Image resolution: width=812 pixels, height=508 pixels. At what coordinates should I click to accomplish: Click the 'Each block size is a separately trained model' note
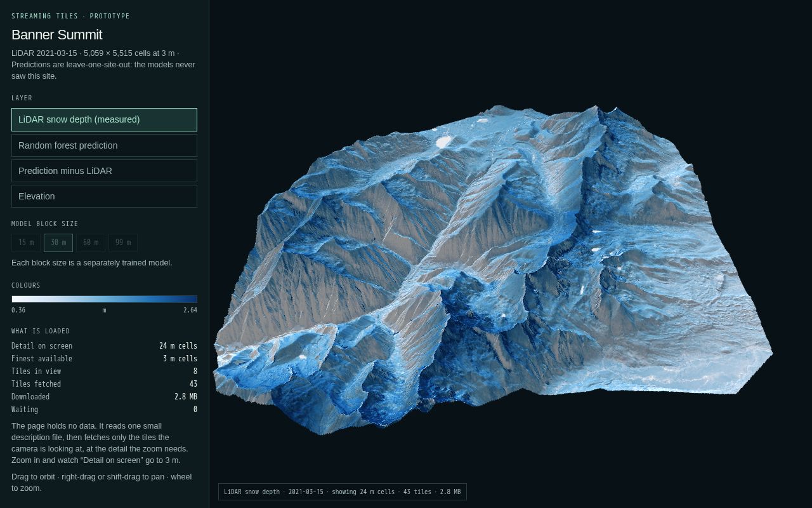click(92, 263)
